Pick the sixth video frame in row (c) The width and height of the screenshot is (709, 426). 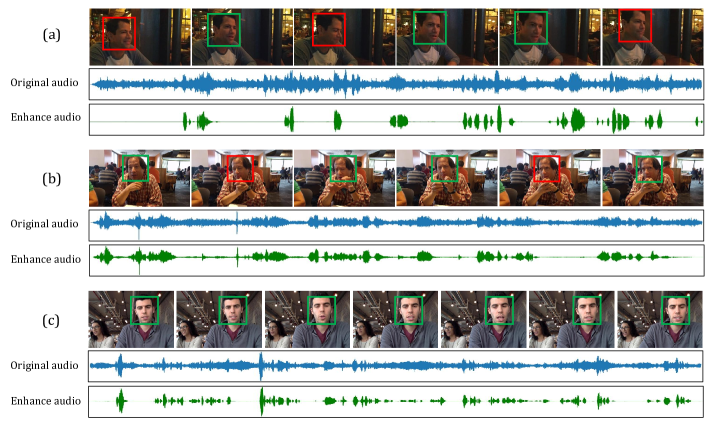click(x=572, y=319)
